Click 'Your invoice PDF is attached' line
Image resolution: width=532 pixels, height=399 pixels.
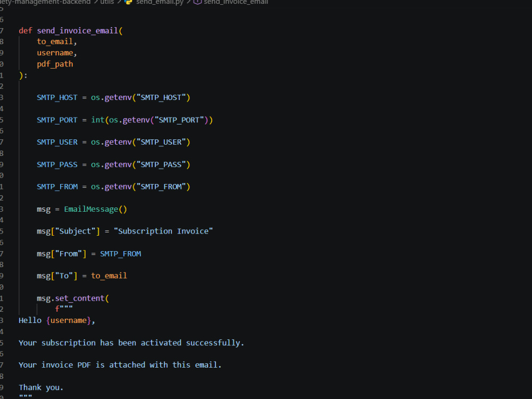click(120, 365)
